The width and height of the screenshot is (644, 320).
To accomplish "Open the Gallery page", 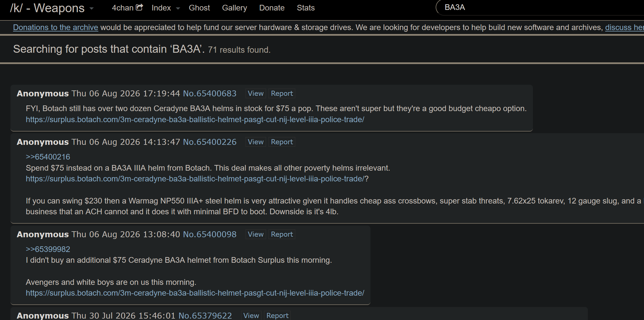I will [x=234, y=8].
